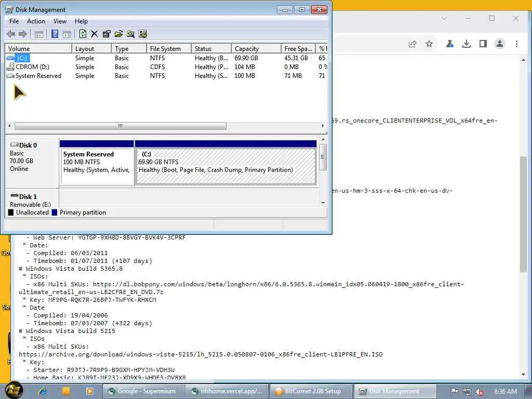The height and width of the screenshot is (399, 532).
Task: Switch to nhhizme.vercel.app taskbar window
Action: 227,391
